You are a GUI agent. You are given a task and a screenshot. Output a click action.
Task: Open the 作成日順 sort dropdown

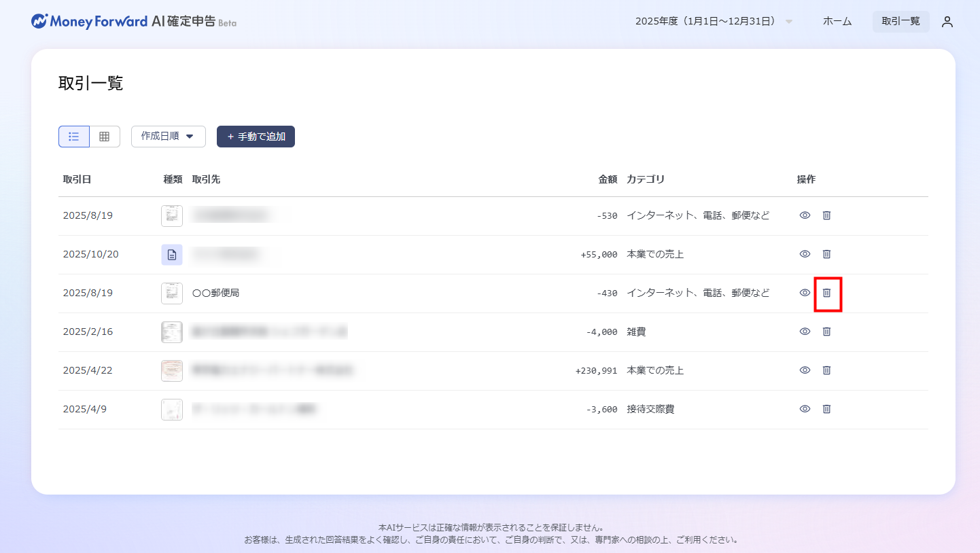168,137
